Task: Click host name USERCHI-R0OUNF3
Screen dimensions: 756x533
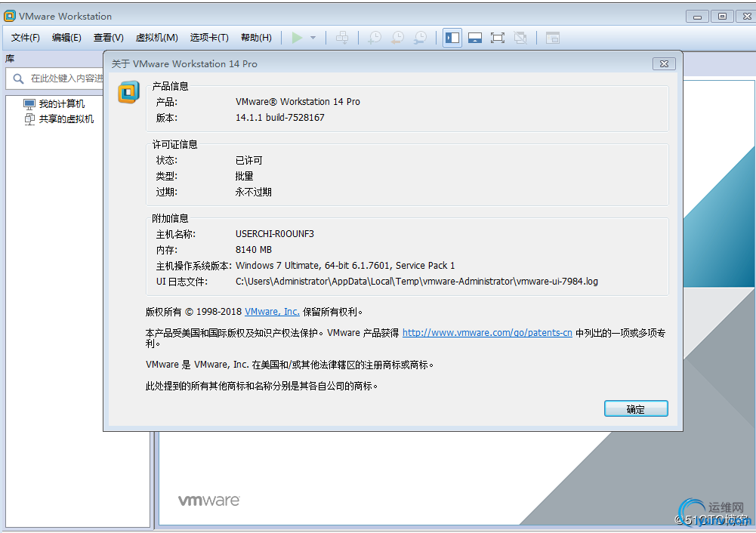Action: 275,234
